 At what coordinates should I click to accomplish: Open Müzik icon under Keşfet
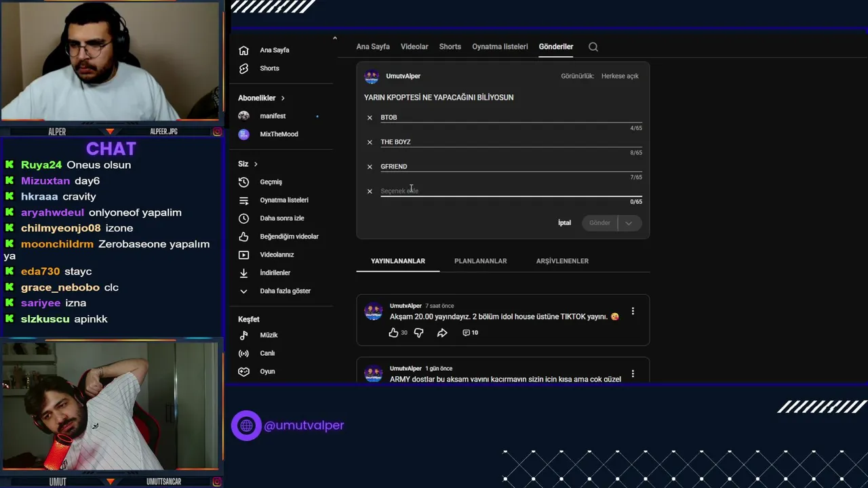(x=244, y=335)
